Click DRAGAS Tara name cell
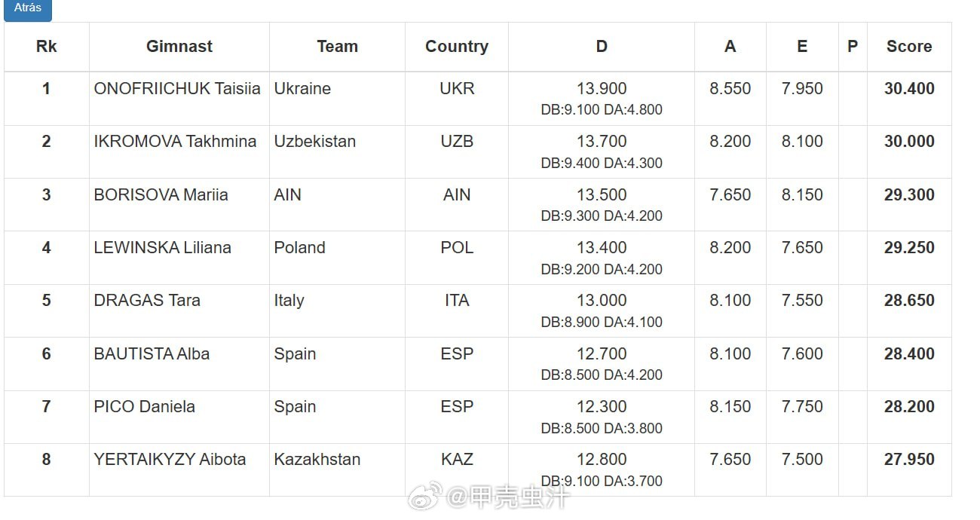Viewport: 980px width, 520px height. (x=147, y=301)
